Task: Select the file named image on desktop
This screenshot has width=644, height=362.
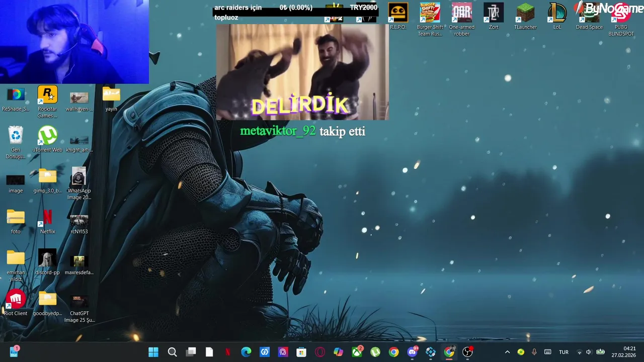Action: pyautogui.click(x=16, y=184)
